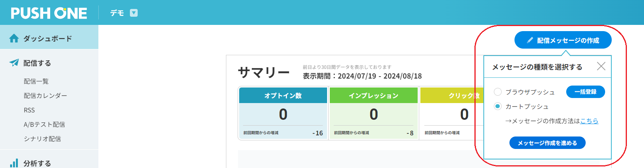Go to RSS delivery page
Screen dimensions: 644x168
coord(29,110)
